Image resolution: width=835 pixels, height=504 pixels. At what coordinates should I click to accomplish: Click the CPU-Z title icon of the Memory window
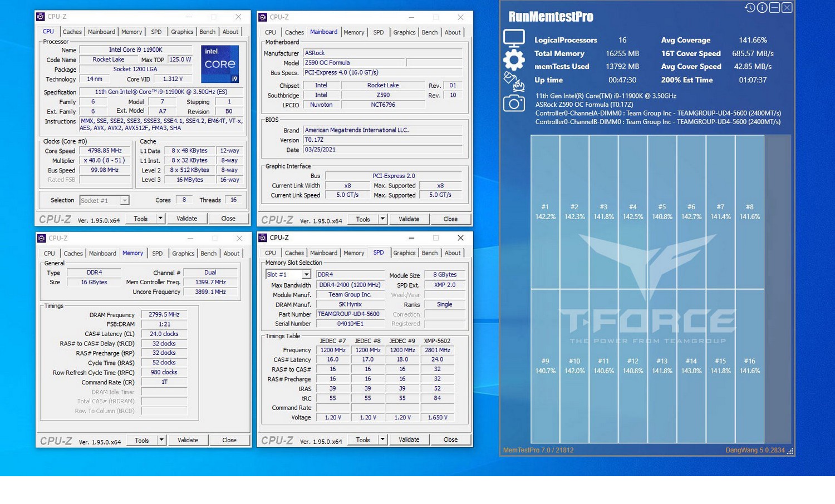tap(41, 238)
